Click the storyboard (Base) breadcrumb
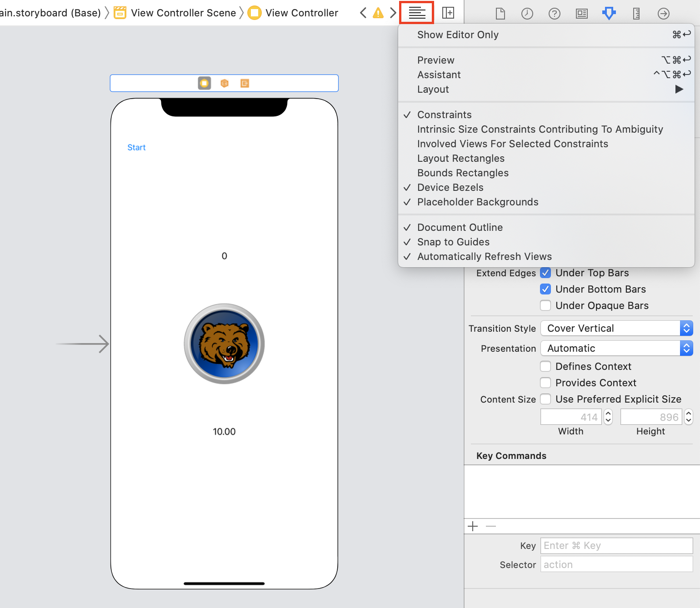The height and width of the screenshot is (608, 700). point(50,13)
